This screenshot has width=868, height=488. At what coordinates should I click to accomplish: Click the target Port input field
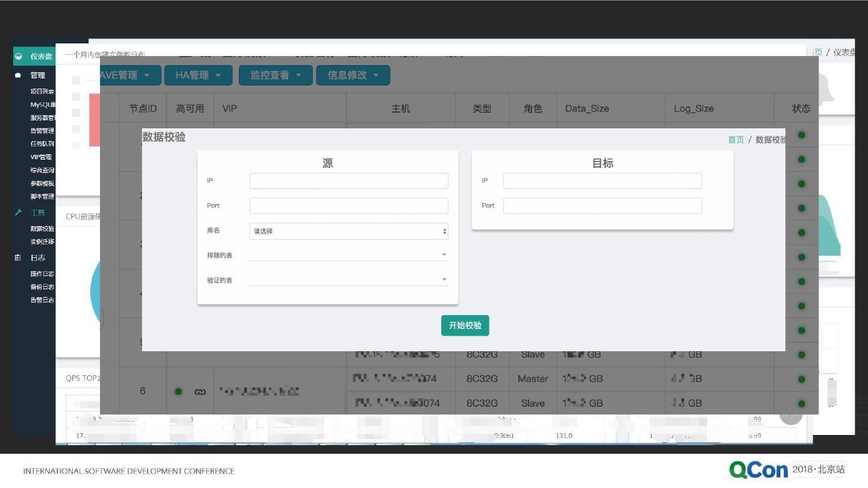pyautogui.click(x=602, y=205)
